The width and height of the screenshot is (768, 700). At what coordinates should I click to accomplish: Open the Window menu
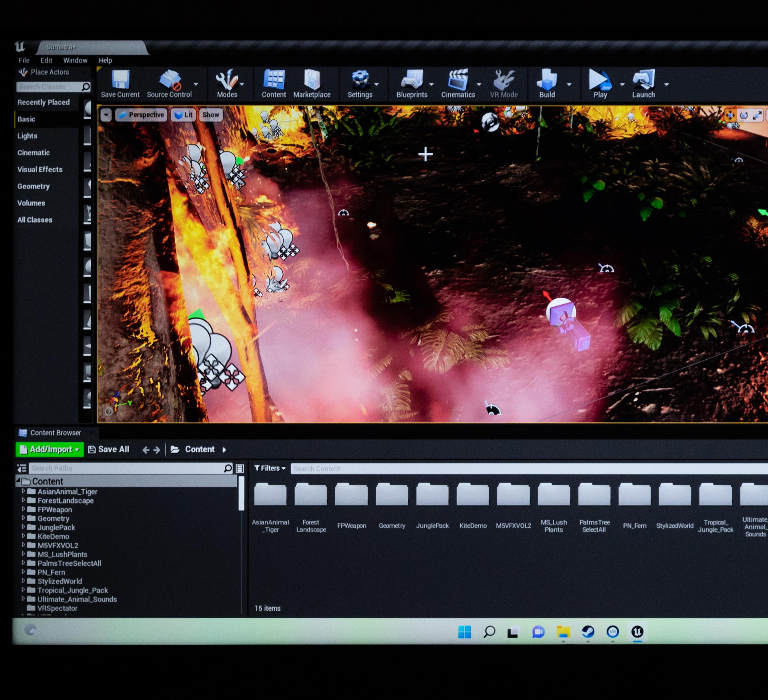(x=75, y=60)
